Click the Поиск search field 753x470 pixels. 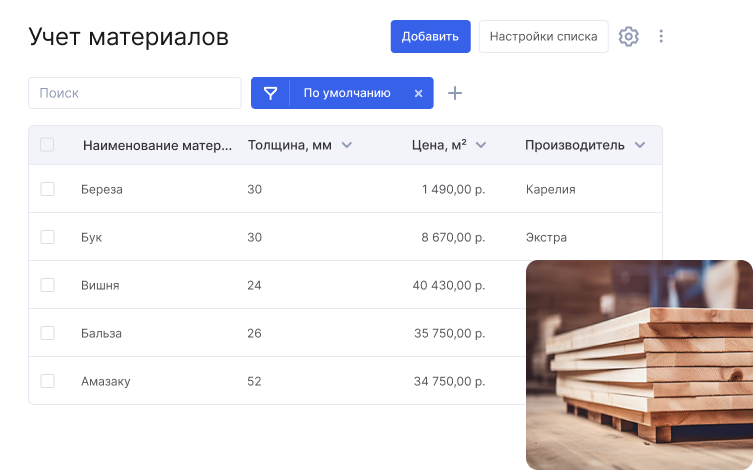click(135, 93)
